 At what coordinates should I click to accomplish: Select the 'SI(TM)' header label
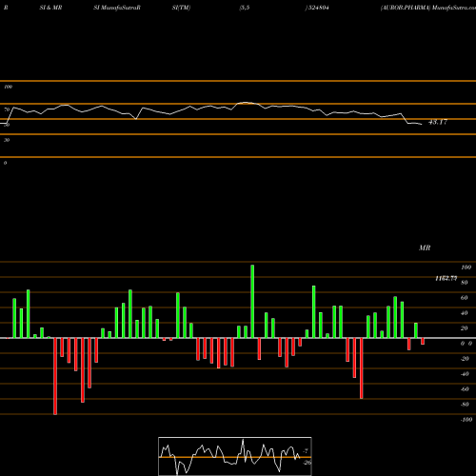pyautogui.click(x=181, y=8)
